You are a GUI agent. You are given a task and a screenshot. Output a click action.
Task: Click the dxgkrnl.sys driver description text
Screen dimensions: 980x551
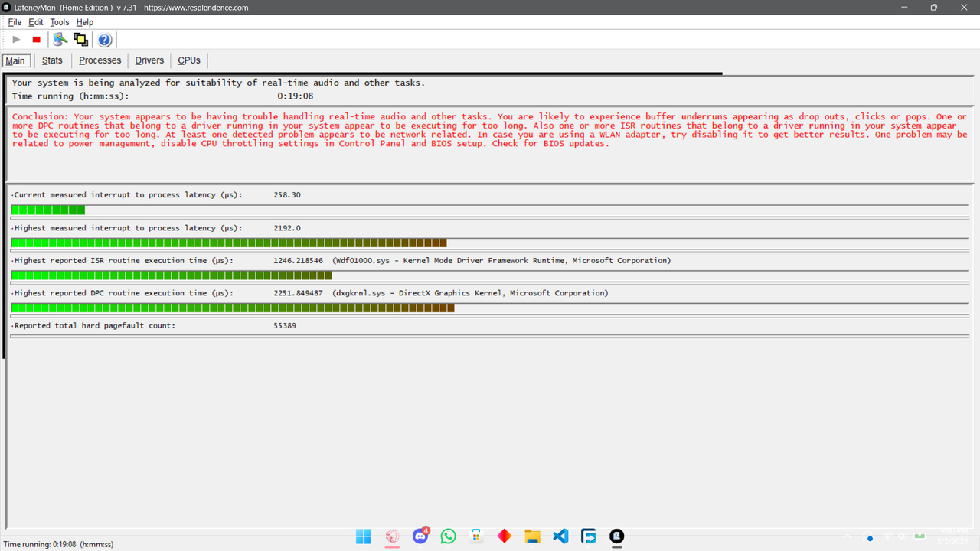coord(470,293)
